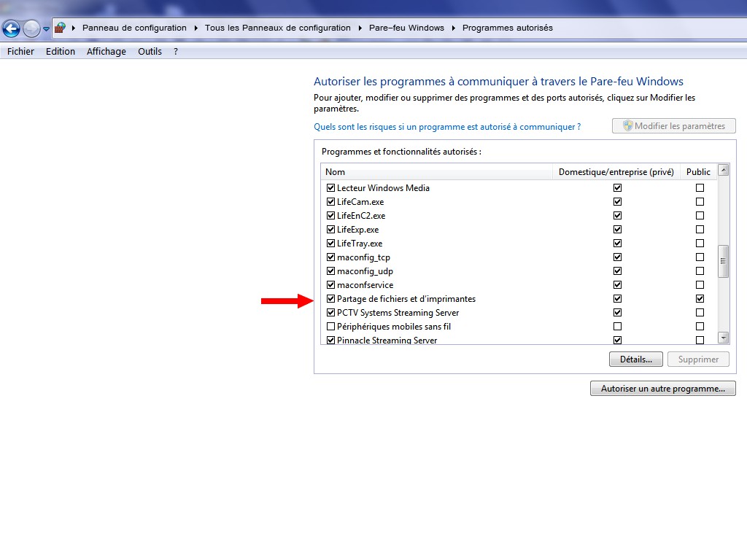This screenshot has height=560, width=747.
Task: Click the Forward navigation arrow button
Action: [x=31, y=28]
